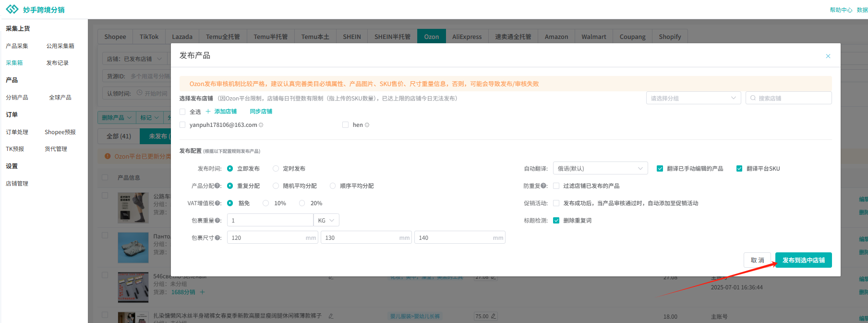Switch to the TikTok platform tab
This screenshot has height=323, width=868.
149,37
